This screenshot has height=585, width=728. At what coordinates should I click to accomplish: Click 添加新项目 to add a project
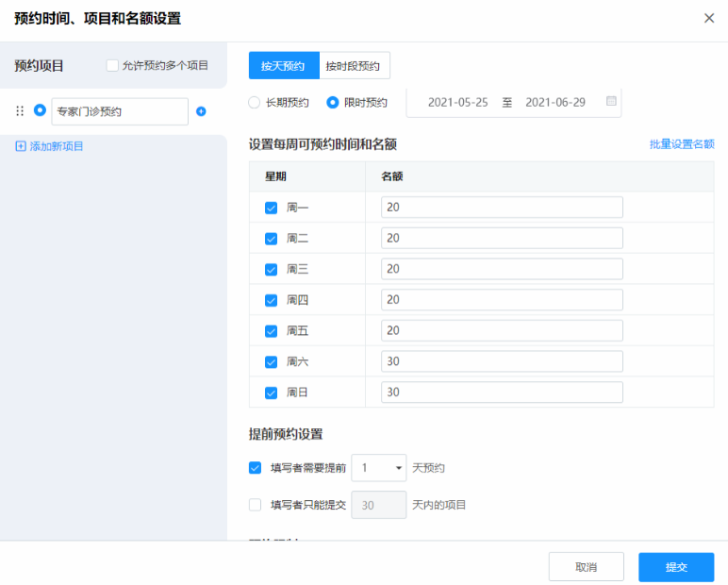tap(50, 146)
